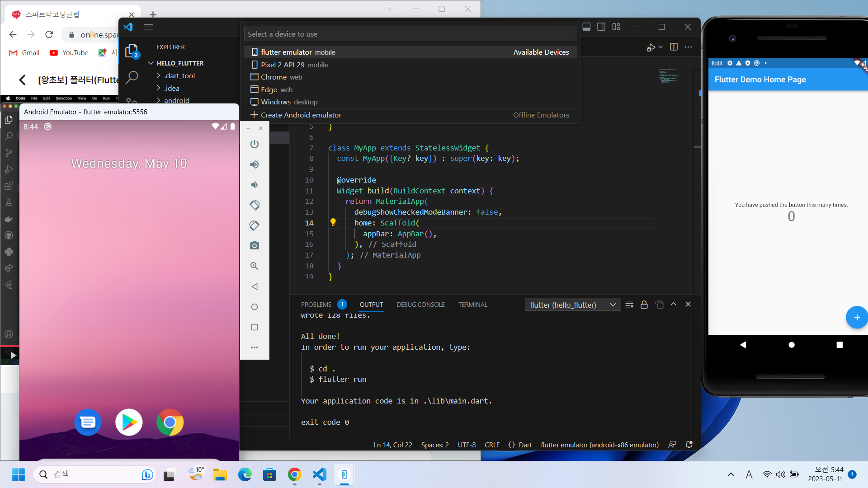
Task: Choose Create Android emulator option
Action: [x=410, y=115]
